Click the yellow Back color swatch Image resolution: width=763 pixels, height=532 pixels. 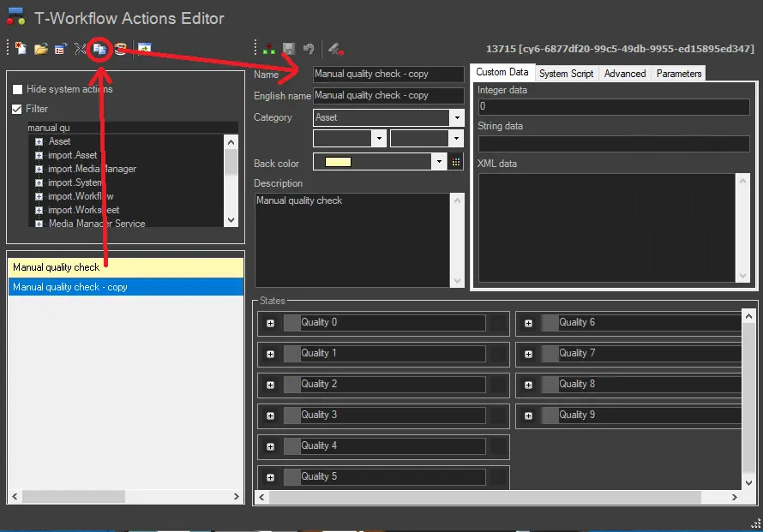coord(338,162)
